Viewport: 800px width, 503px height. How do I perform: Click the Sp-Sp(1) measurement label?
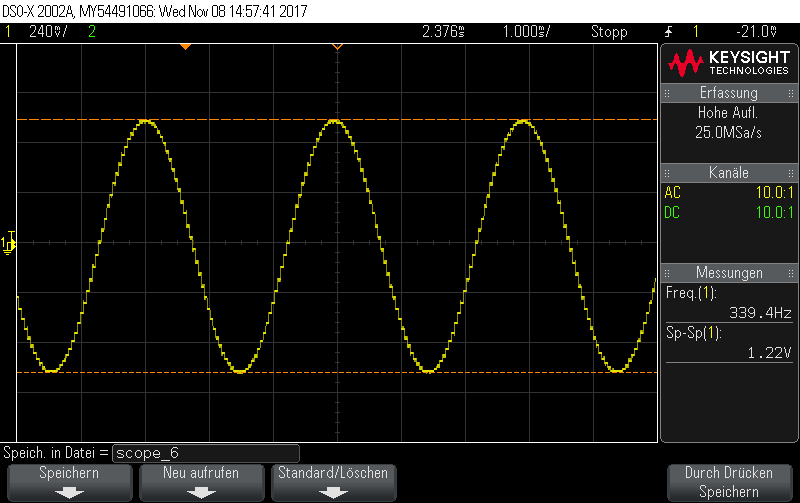pos(693,333)
